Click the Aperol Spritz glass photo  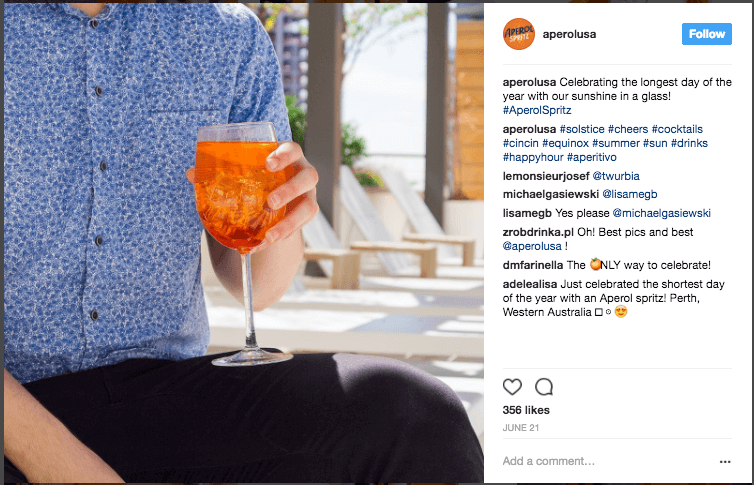point(244,243)
